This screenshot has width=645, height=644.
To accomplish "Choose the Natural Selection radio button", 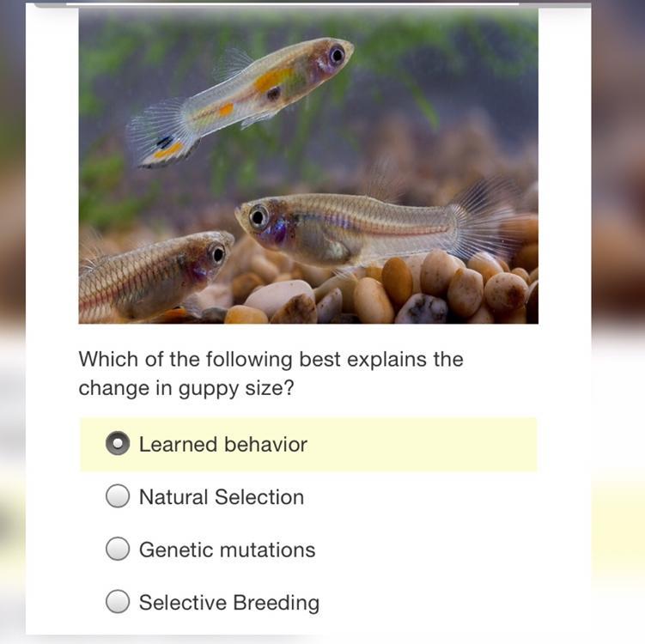I will (x=118, y=496).
